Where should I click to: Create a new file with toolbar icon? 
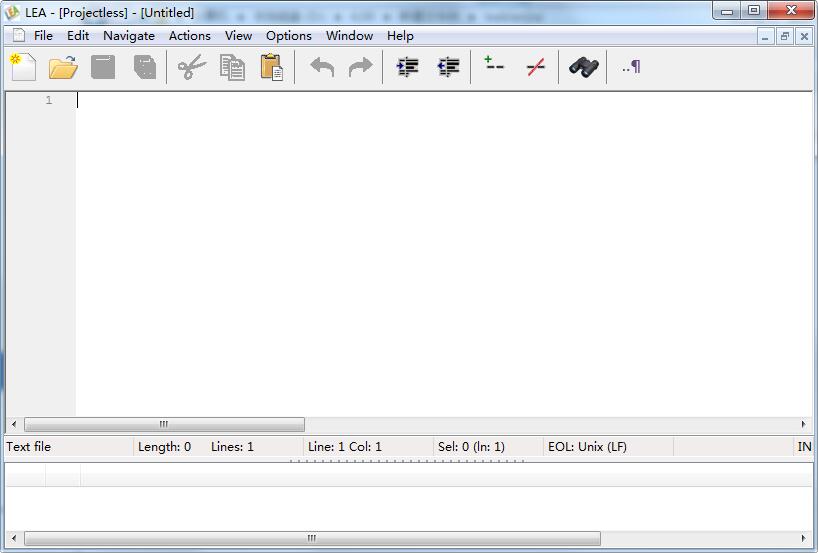pyautogui.click(x=23, y=67)
